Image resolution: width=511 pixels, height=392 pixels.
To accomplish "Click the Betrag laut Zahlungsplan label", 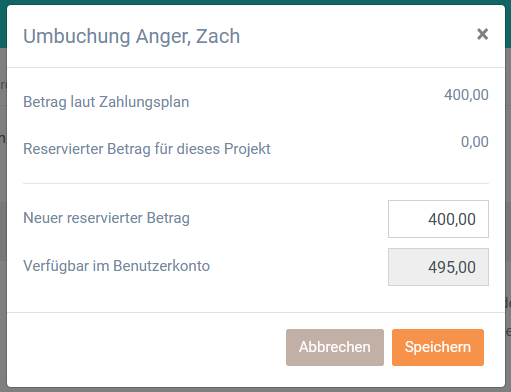I will 106,102.
